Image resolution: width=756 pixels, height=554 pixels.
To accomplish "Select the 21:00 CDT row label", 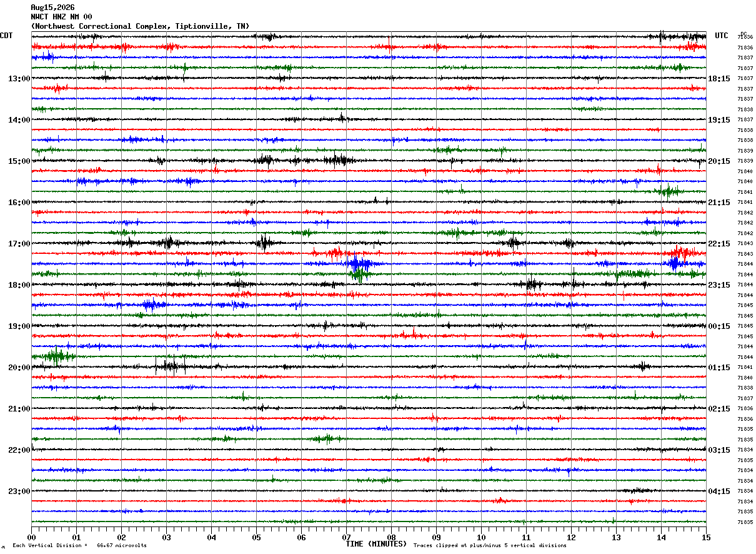I will pos(19,409).
